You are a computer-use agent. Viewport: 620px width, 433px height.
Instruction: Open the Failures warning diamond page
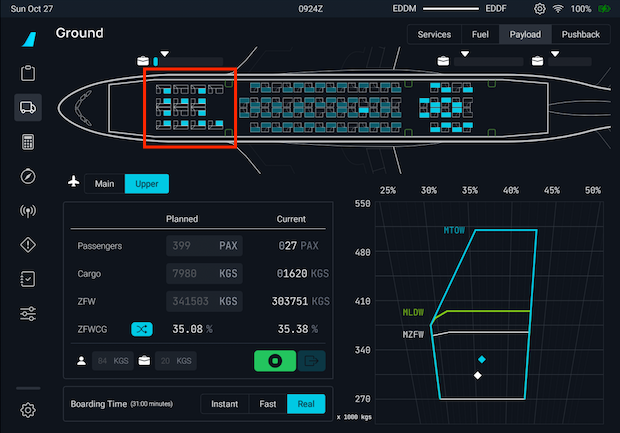click(28, 245)
